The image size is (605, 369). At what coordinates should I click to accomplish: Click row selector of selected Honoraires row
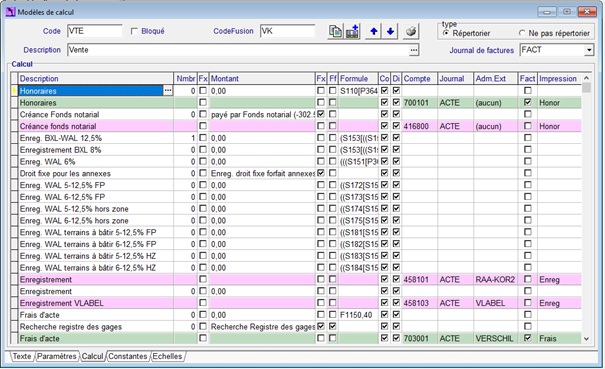[x=14, y=91]
